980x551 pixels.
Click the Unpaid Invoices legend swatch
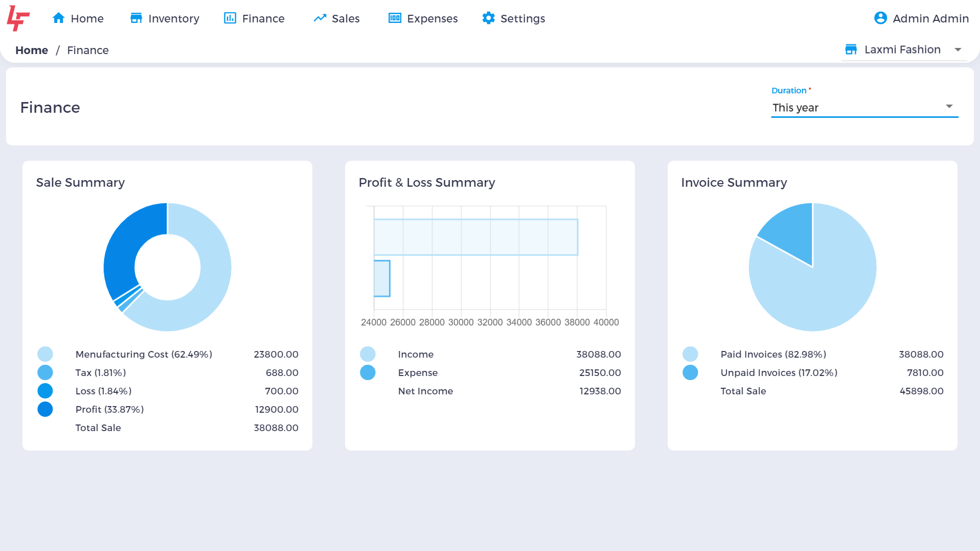pyautogui.click(x=691, y=372)
